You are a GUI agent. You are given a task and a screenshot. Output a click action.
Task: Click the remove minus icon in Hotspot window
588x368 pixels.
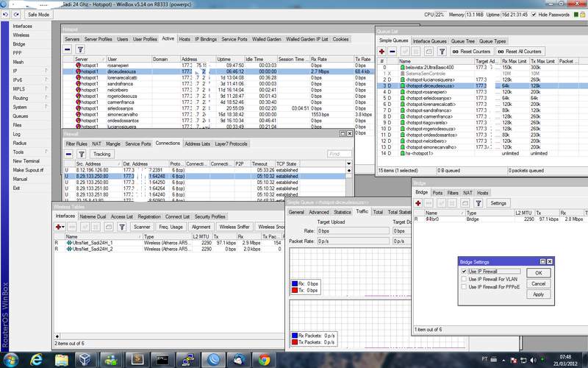tap(68, 49)
